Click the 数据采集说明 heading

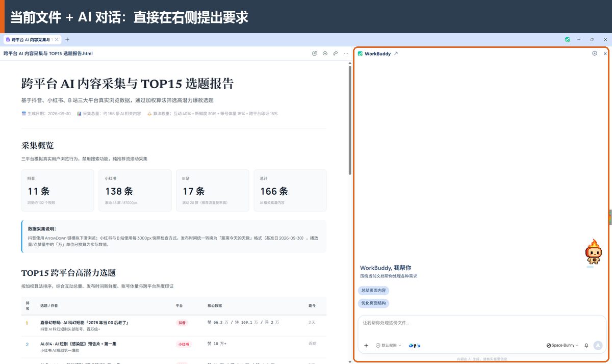[x=42, y=229]
